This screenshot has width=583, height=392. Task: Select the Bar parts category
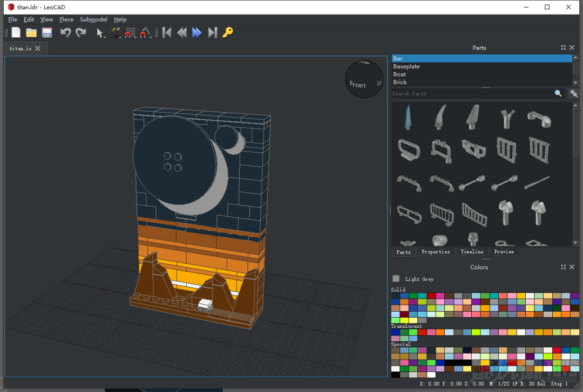pos(482,58)
